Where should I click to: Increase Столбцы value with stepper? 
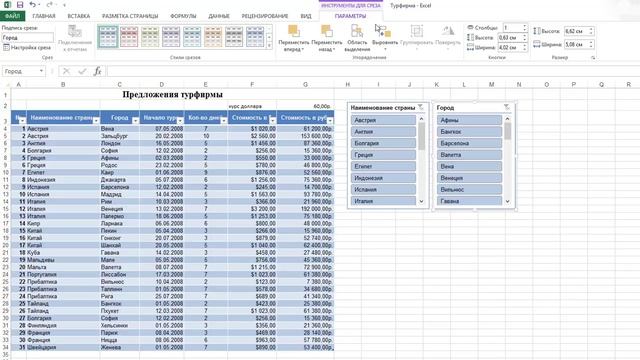pyautogui.click(x=524, y=26)
